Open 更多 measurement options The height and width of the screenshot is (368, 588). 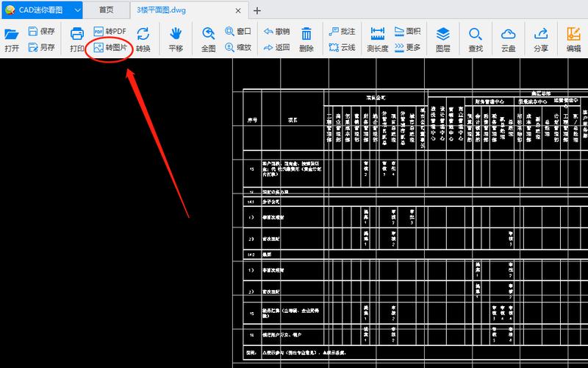(x=407, y=47)
